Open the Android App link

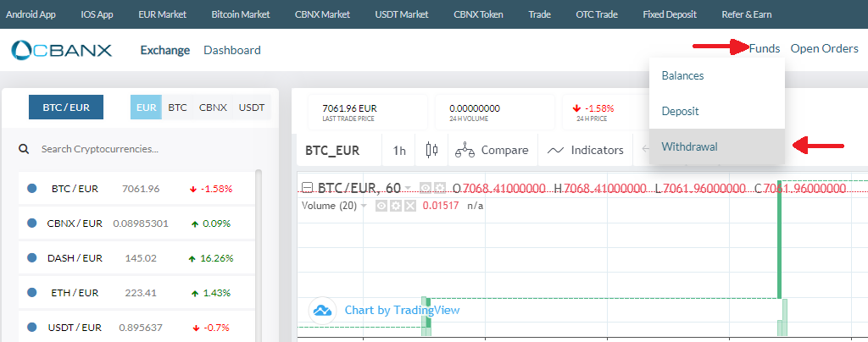(x=31, y=14)
